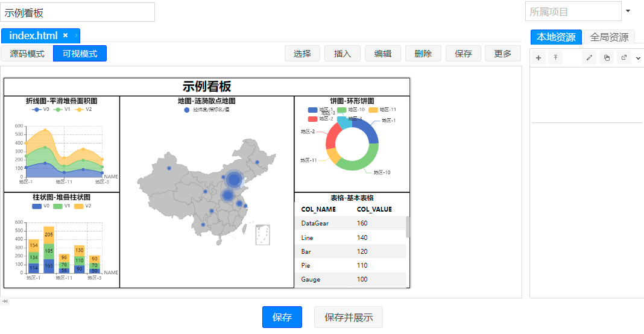Image resolution: width=644 pixels, height=334 pixels.
Task: Open the 所属项目 dropdown arrow
Action: coord(628,11)
